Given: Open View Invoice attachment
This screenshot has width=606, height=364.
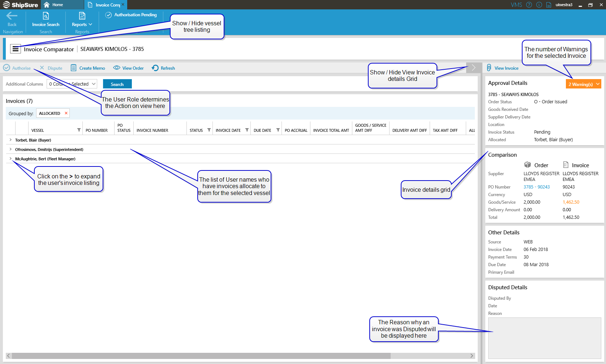Looking at the screenshot, I should point(503,68).
